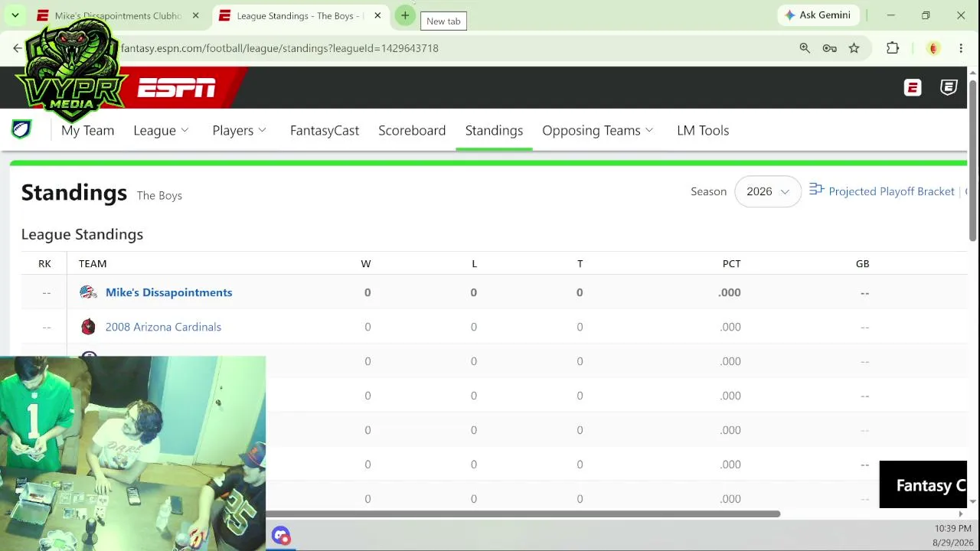This screenshot has width=980, height=551.
Task: Click the horizontal scrollbar thumb below the table
Action: [x=523, y=514]
